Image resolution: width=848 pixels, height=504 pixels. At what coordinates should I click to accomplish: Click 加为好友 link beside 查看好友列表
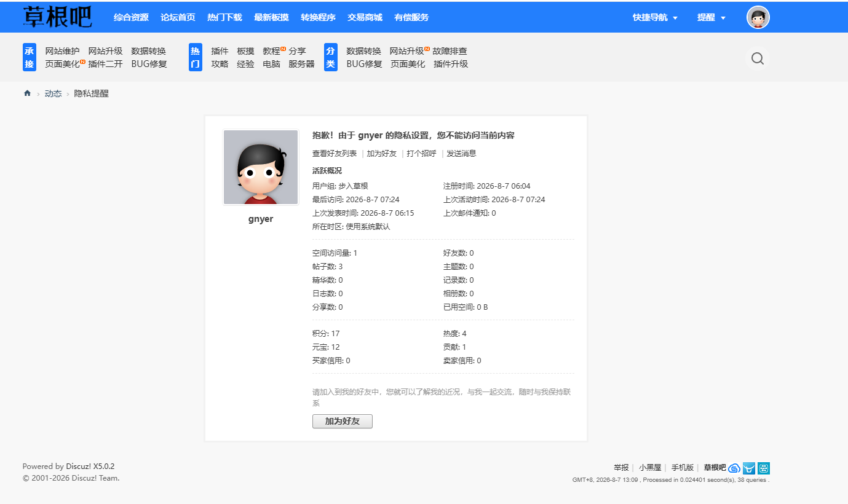pos(382,154)
